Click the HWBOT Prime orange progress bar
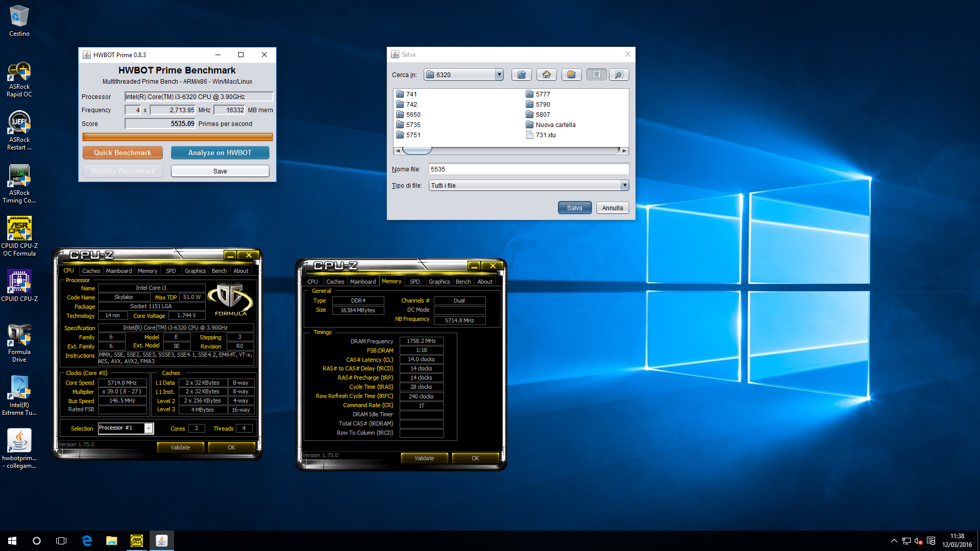The width and height of the screenshot is (980, 551). [177, 137]
